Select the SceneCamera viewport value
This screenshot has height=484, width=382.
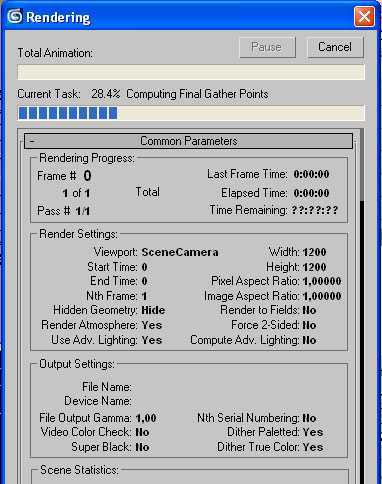(180, 252)
